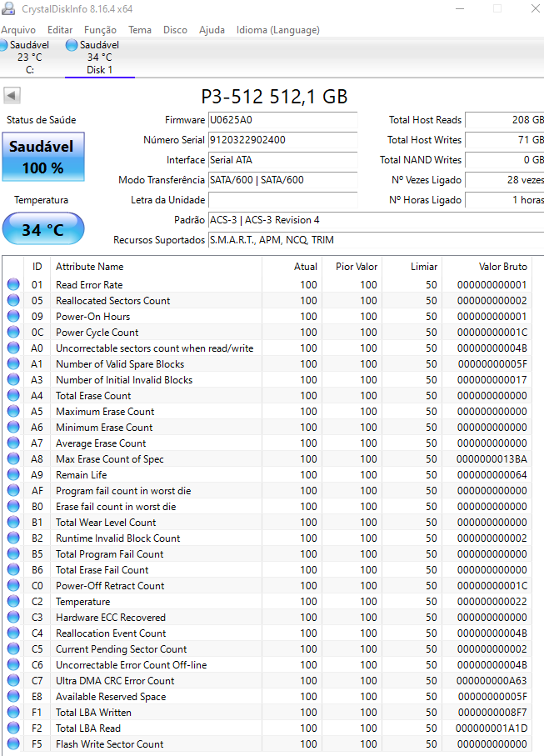Click the P3-512 512,1 GB disk title
Screen dimensions: 544x756
click(274, 97)
